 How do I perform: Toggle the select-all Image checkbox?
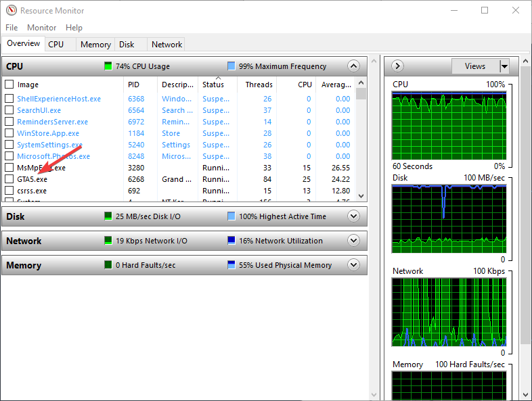pos(9,84)
